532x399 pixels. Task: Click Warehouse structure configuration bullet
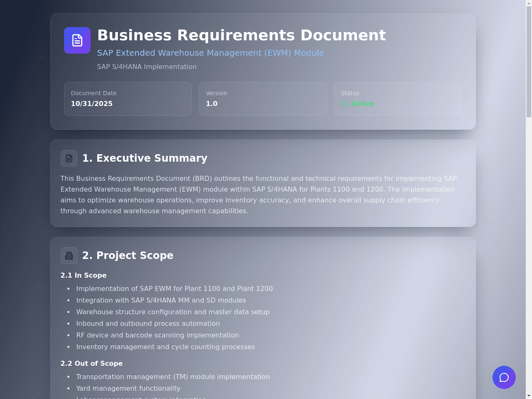pos(173,312)
